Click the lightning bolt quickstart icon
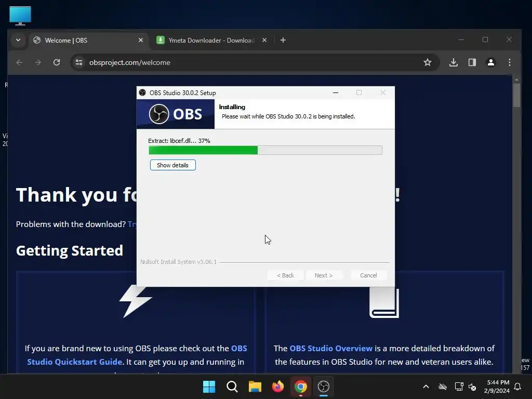 136,301
